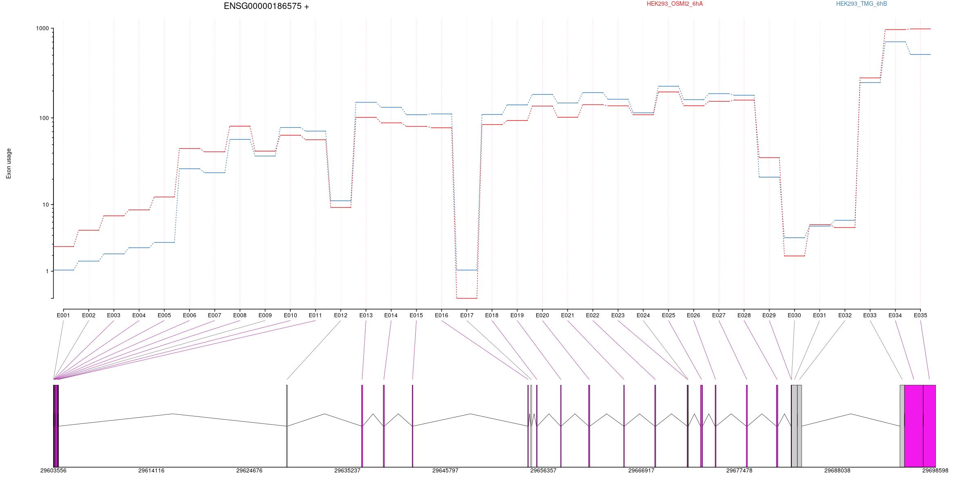This screenshot has height=490, width=980.
Task: Click exon label E003
Action: [x=114, y=315]
